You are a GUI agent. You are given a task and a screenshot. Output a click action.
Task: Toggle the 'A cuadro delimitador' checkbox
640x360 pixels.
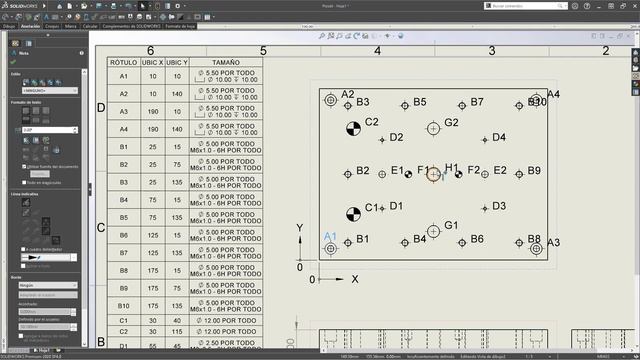[23, 249]
